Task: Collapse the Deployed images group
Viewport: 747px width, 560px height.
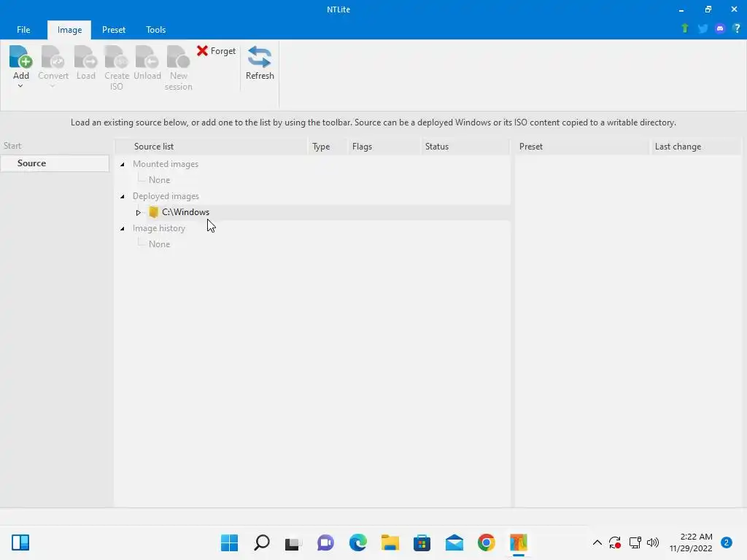Action: coord(123,196)
